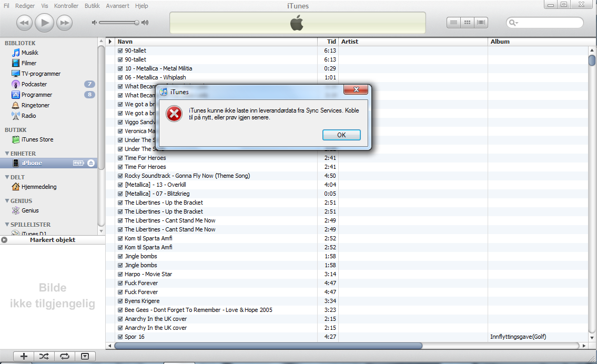Image resolution: width=597 pixels, height=364 pixels.
Task: Focus the search field
Action: (545, 23)
